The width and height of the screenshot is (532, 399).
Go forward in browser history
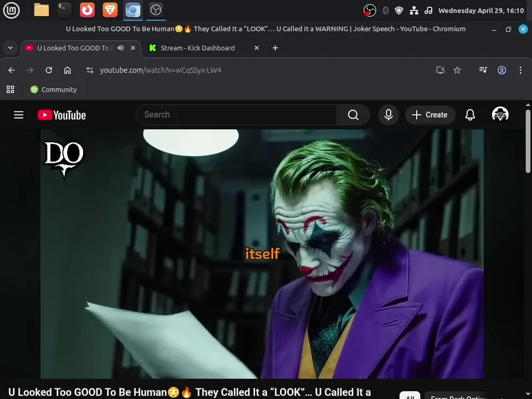pyautogui.click(x=30, y=70)
